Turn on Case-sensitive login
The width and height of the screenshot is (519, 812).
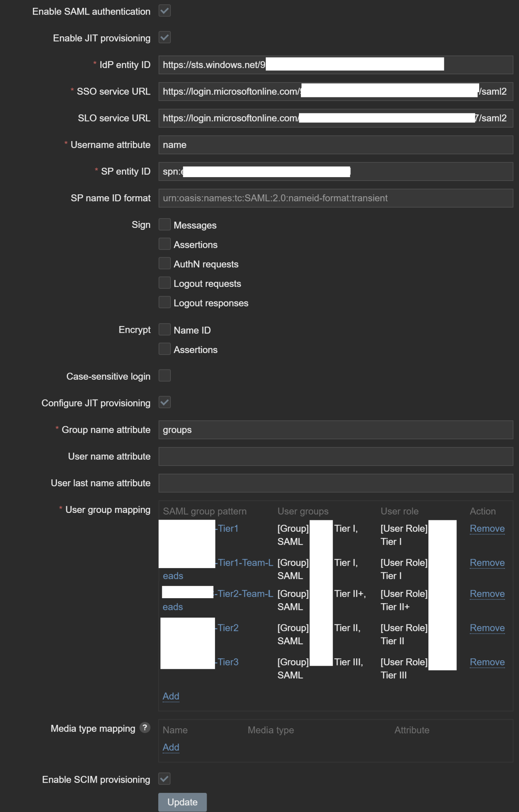tap(165, 376)
